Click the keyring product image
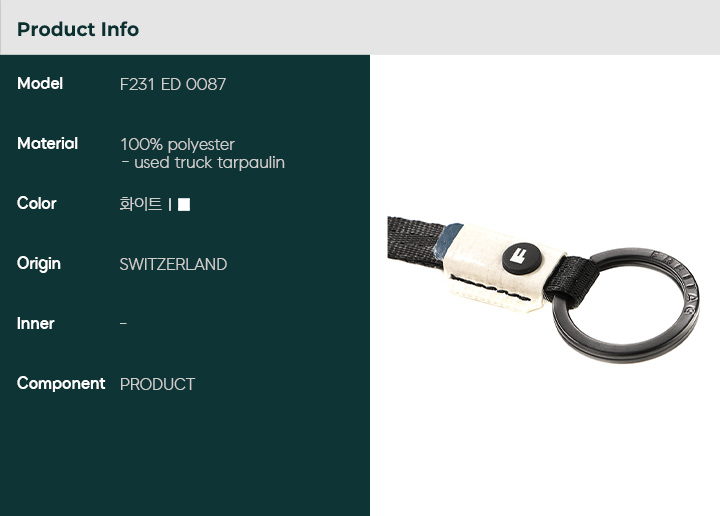The image size is (720, 516). 543,289
